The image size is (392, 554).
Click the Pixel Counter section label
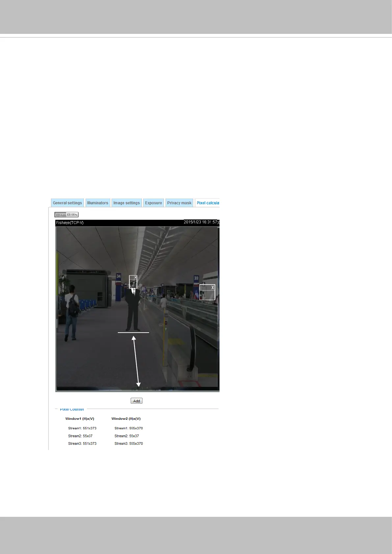72,409
